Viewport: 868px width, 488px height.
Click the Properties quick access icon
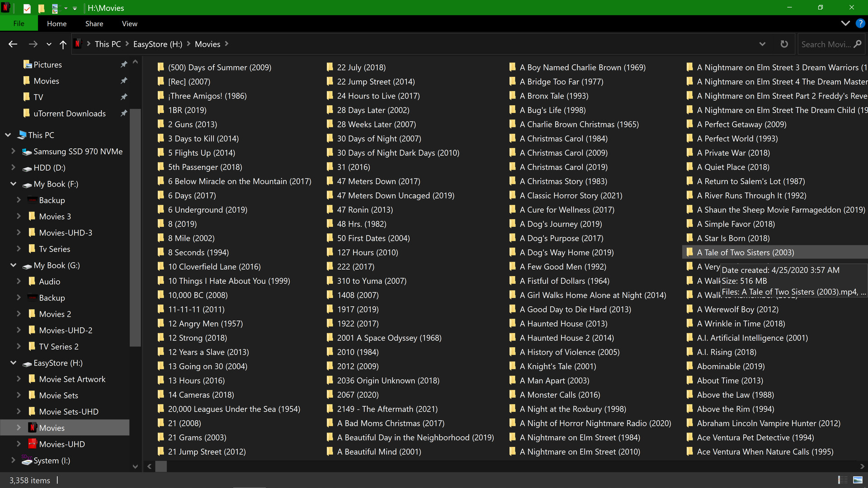pos(27,8)
